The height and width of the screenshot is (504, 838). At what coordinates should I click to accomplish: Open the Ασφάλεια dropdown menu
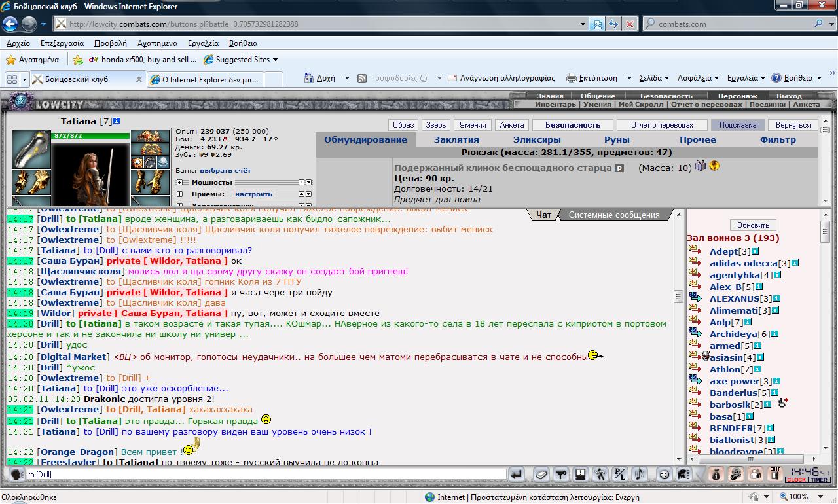[x=698, y=78]
